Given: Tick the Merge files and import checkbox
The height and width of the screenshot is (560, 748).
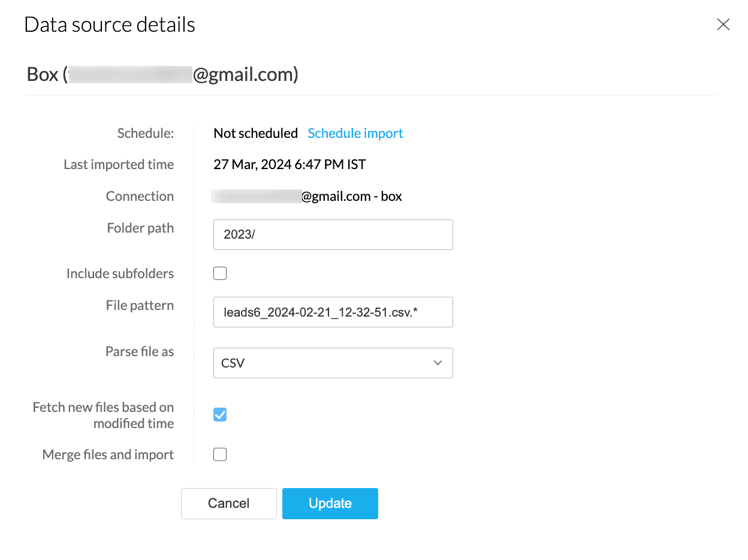Looking at the screenshot, I should (220, 455).
